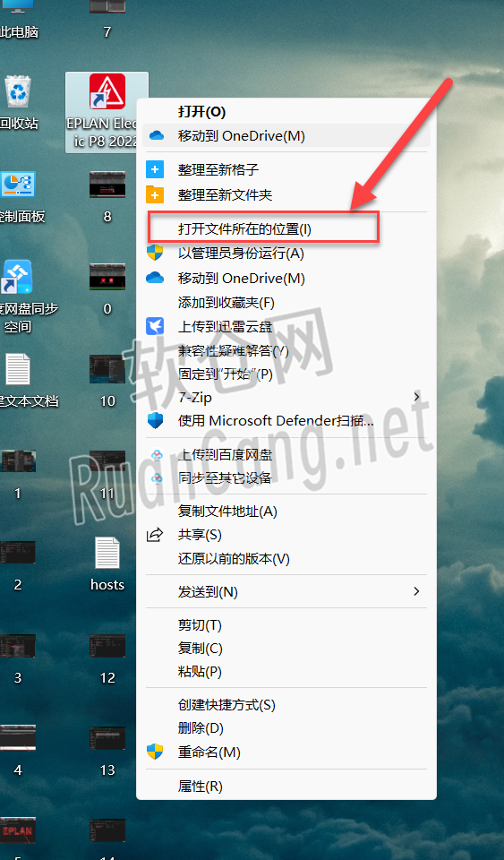Choose 整理至新文件夹 with the yellow plus icon
Image resolution: width=504 pixels, height=860 pixels.
(286, 194)
